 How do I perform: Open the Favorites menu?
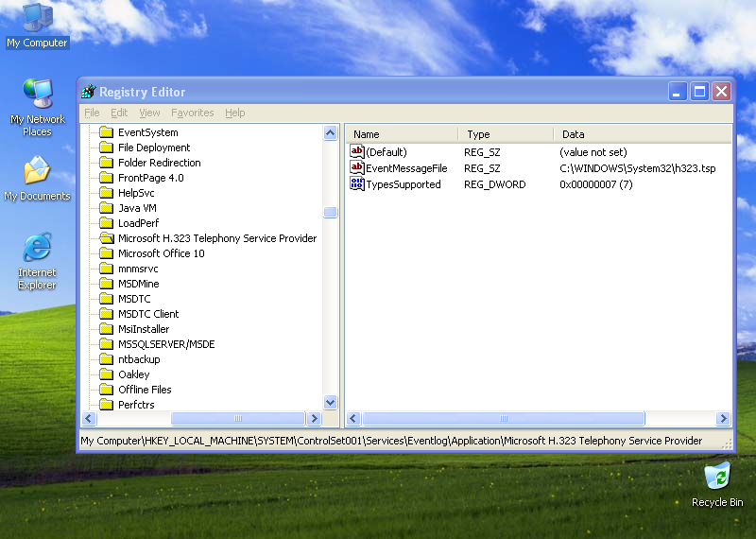(x=193, y=113)
